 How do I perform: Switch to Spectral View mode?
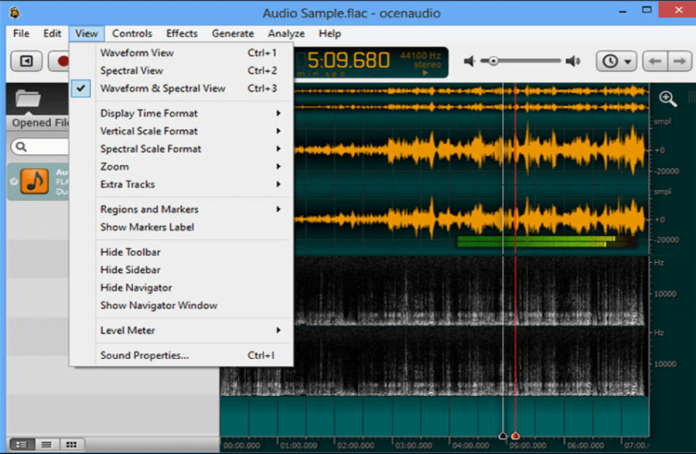pyautogui.click(x=131, y=71)
